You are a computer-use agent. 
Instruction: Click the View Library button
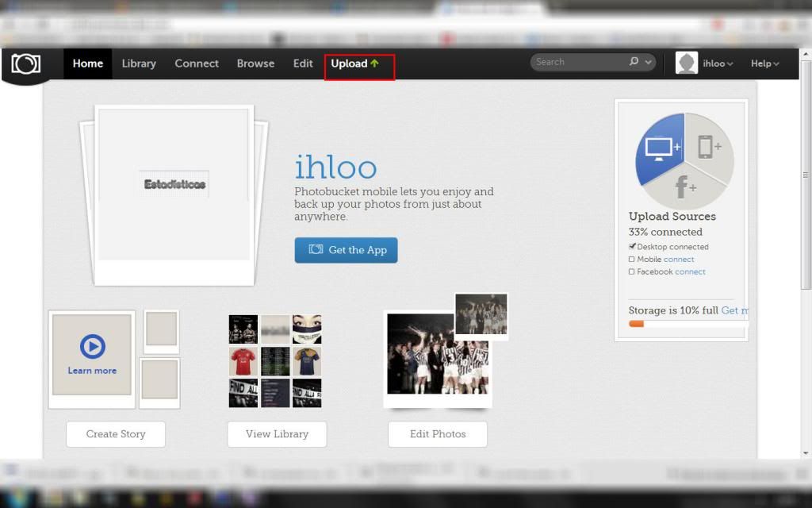click(x=277, y=434)
